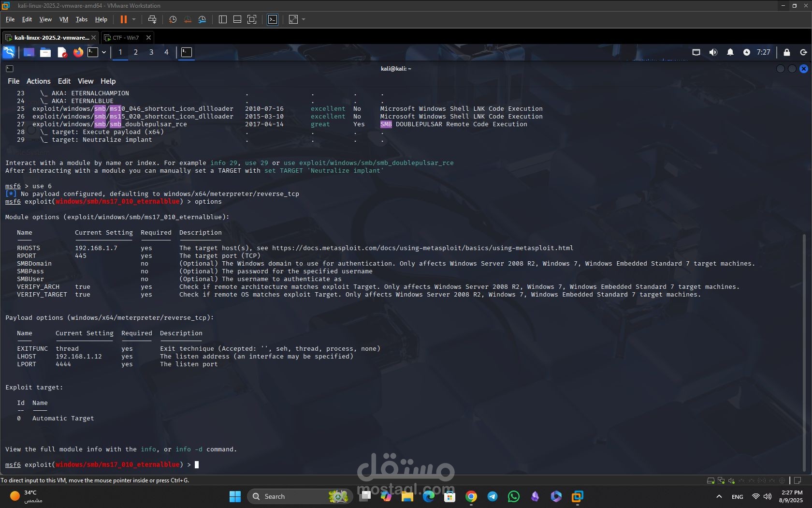Screen dimensions: 812x508
Task: Switch to Kali workspace 1
Action: pyautogui.click(x=120, y=52)
